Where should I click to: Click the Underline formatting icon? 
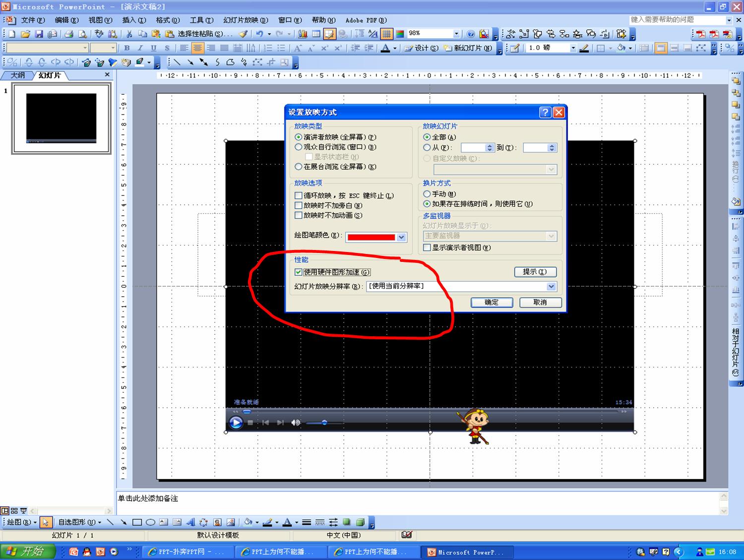[x=153, y=48]
